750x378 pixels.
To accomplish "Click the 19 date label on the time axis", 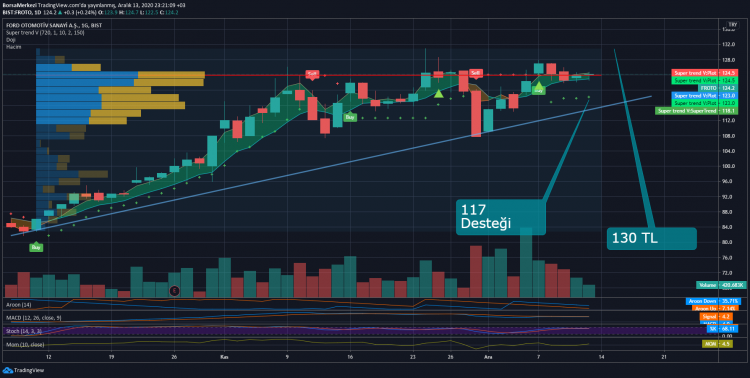I will pos(111,357).
